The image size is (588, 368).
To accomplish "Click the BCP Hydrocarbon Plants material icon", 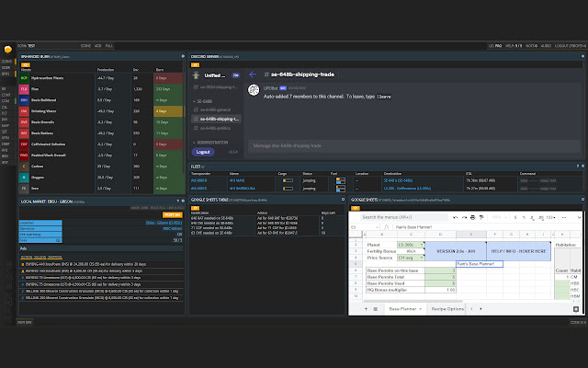I will 24,79.
